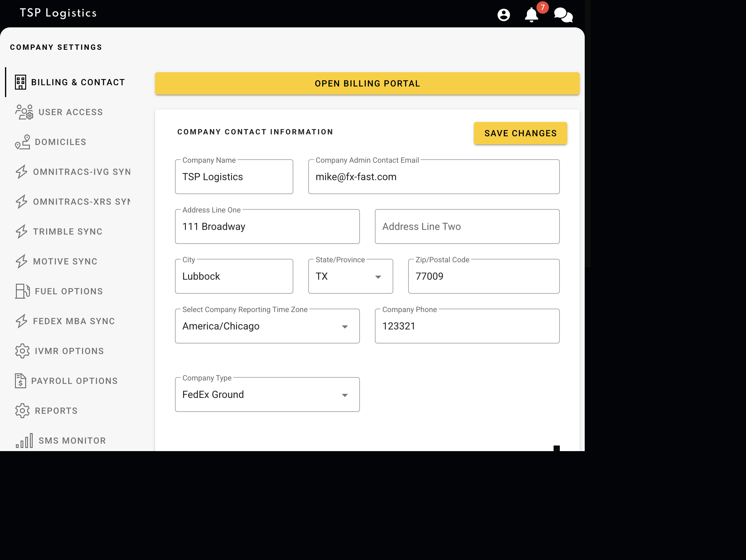This screenshot has height=560, width=746.
Task: Open the user account profile icon
Action: coord(503,15)
